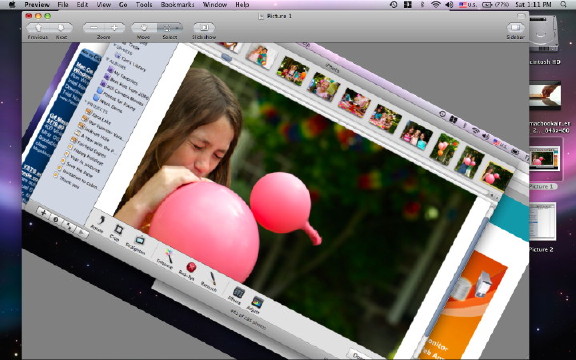Open Spotlight search magnifier
The image size is (576, 360).
click(564, 4)
